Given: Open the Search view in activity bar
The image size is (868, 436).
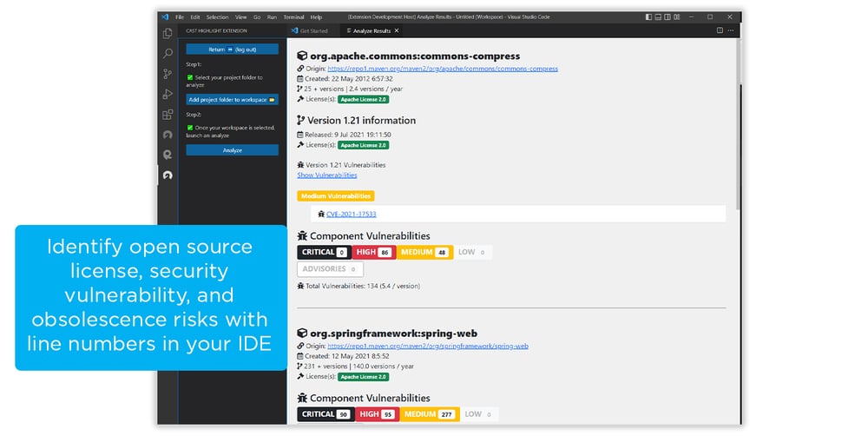Looking at the screenshot, I should (x=168, y=54).
